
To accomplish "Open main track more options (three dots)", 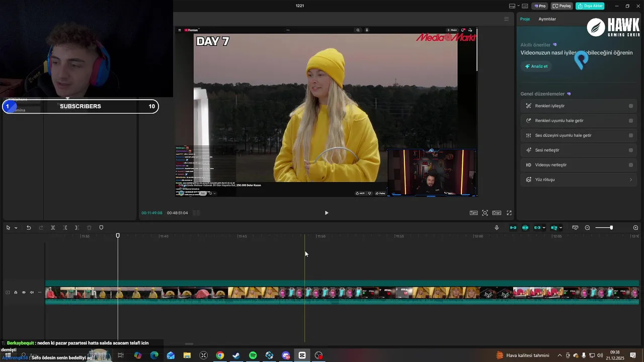I will click(40, 292).
